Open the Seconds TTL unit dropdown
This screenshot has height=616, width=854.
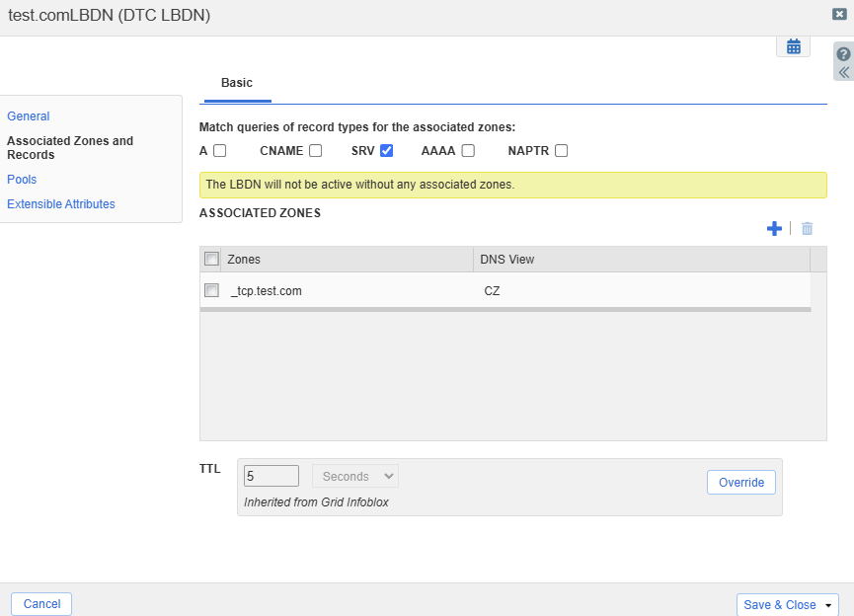355,476
